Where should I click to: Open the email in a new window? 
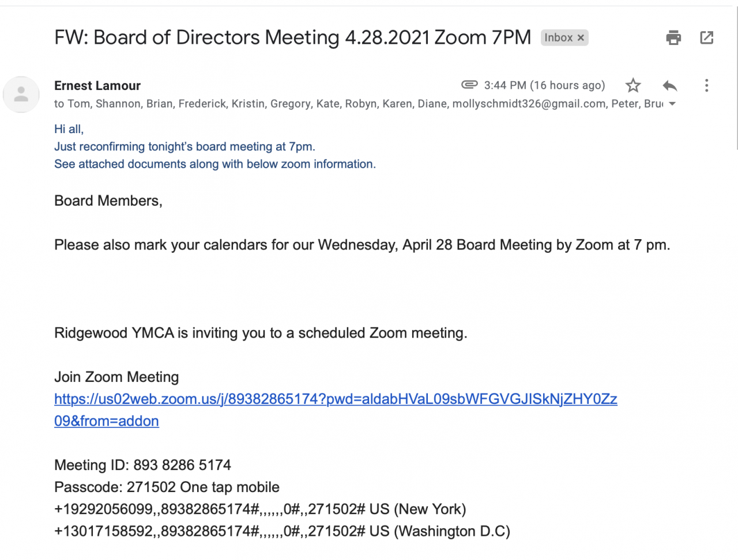point(707,38)
